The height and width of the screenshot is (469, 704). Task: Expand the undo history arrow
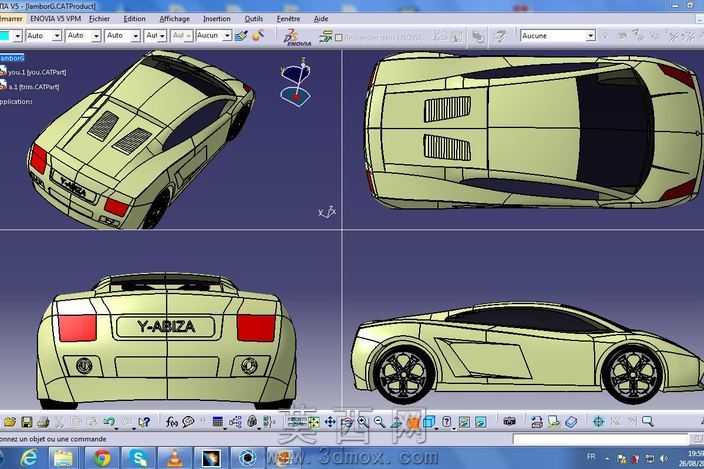(116, 428)
